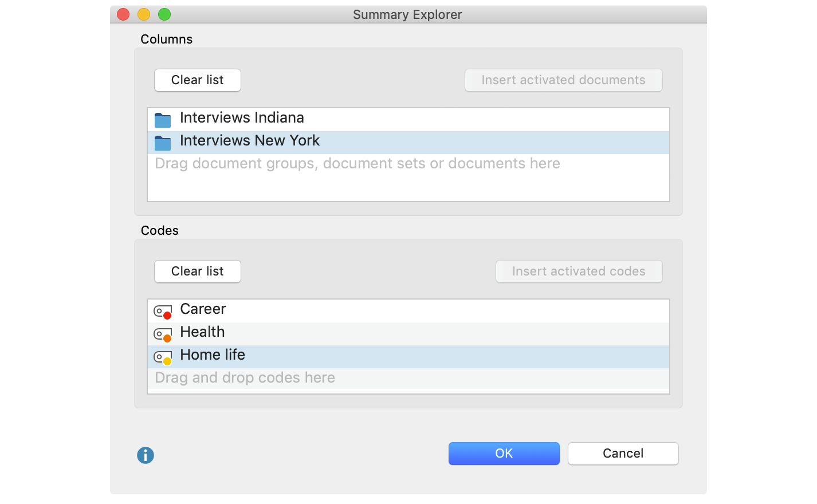
Task: Click the 'Drag and drop codes here' placeholder
Action: (245, 378)
